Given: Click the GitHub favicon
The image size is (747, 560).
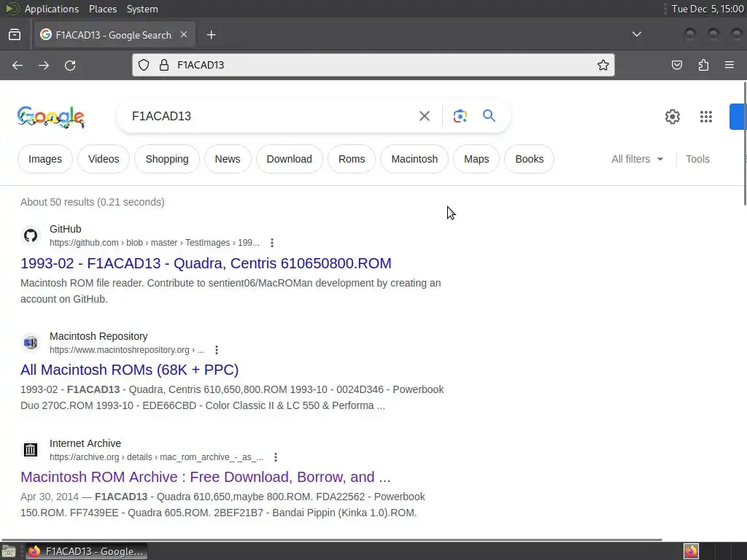Looking at the screenshot, I should 31,236.
